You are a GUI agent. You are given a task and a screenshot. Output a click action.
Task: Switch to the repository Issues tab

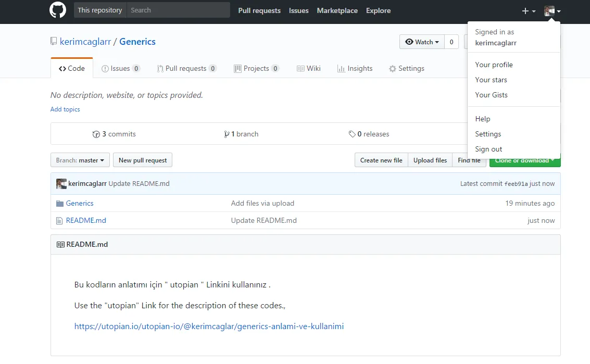point(121,69)
